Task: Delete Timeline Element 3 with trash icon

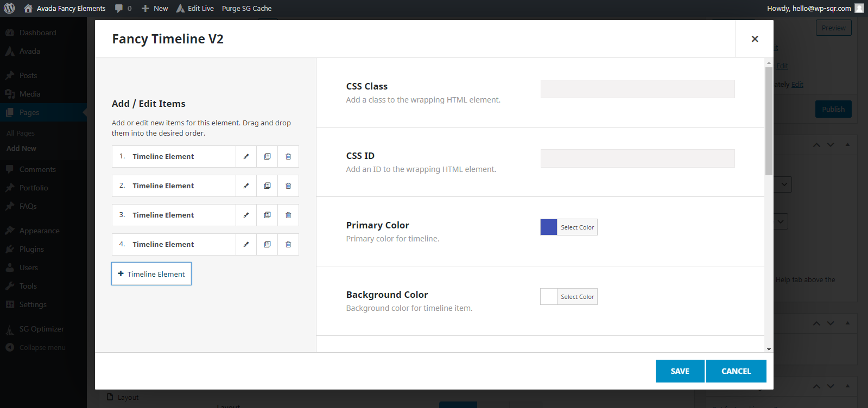Action: [x=288, y=215]
